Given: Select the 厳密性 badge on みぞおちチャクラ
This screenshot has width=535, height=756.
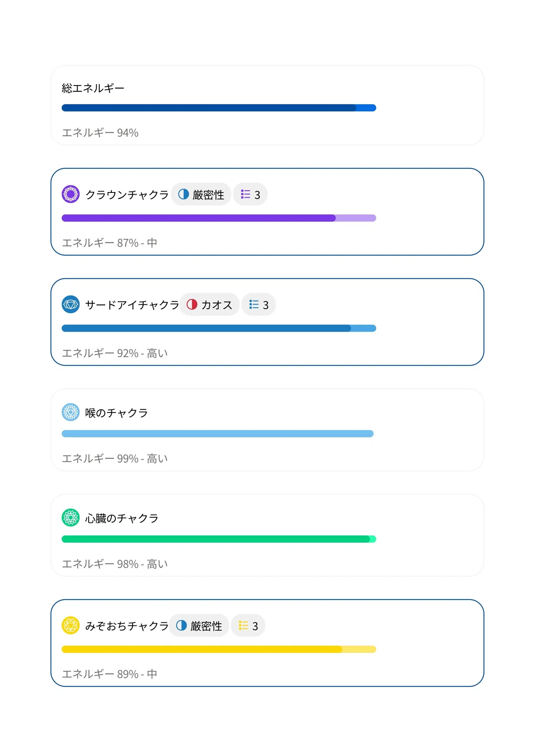Looking at the screenshot, I should pos(199,625).
